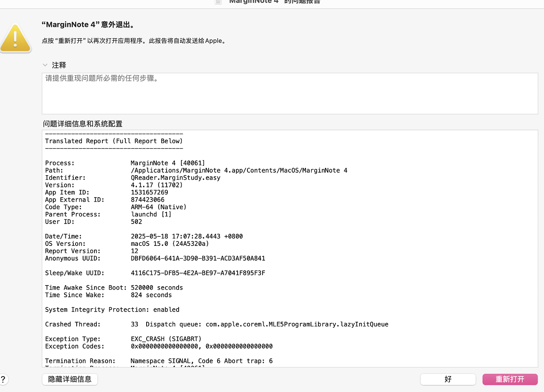Screen dimensions: 544x392
Task: Select the 'Translated Report (Full Report Below)' line
Action: point(114,141)
